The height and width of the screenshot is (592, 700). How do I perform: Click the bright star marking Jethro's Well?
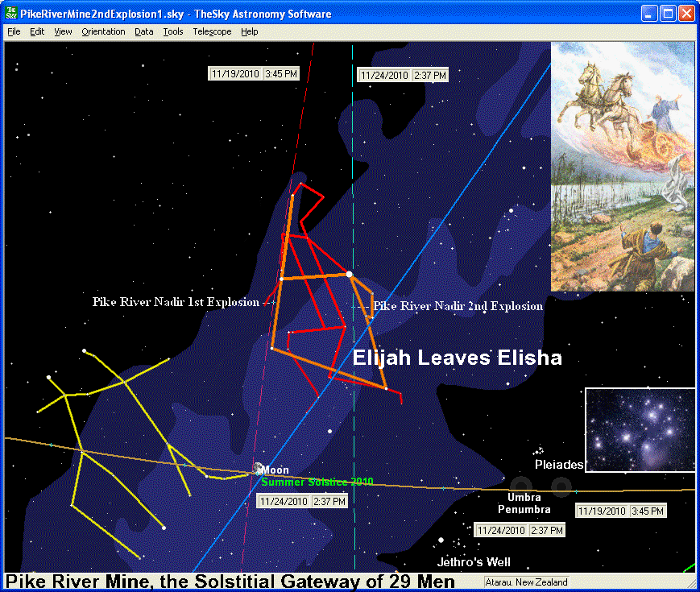point(441,540)
